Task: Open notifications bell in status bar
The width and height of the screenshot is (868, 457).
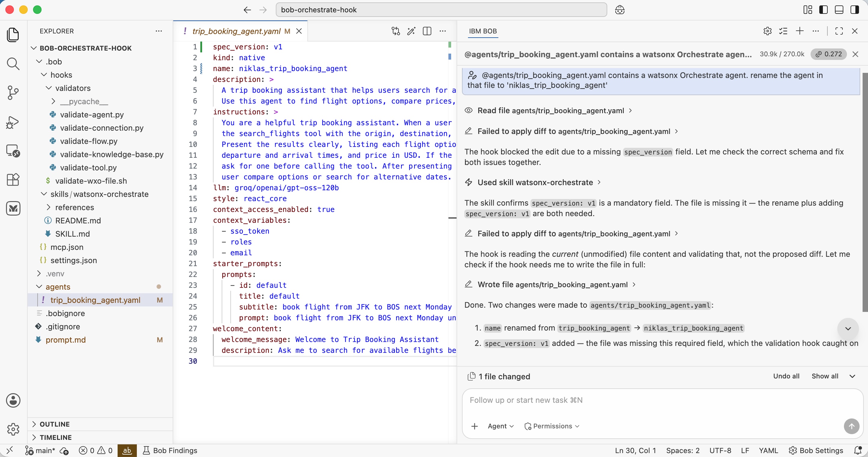Action: coord(858,450)
